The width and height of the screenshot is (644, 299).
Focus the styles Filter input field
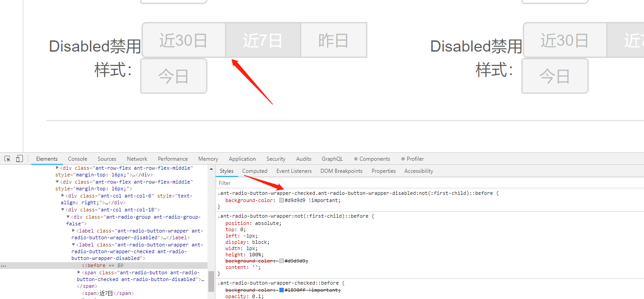430,183
